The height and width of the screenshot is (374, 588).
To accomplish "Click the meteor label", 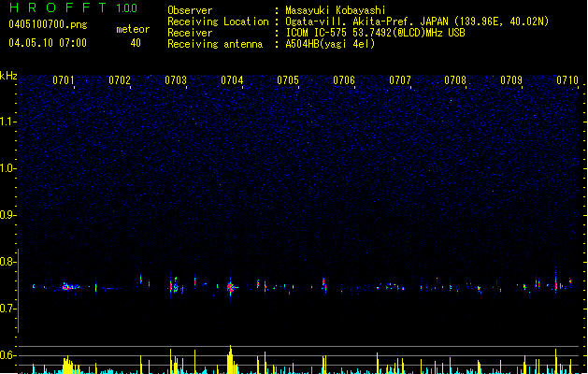I will [133, 29].
